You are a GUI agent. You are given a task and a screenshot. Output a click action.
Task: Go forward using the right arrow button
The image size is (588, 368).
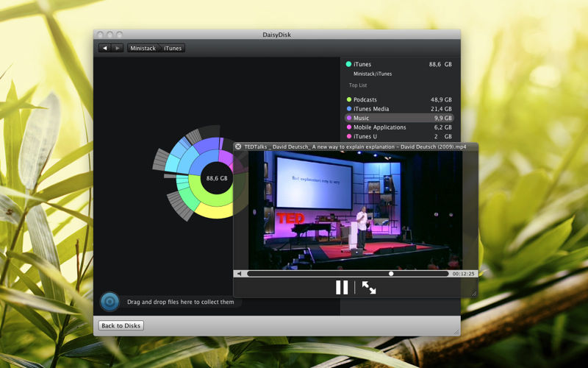click(x=118, y=48)
